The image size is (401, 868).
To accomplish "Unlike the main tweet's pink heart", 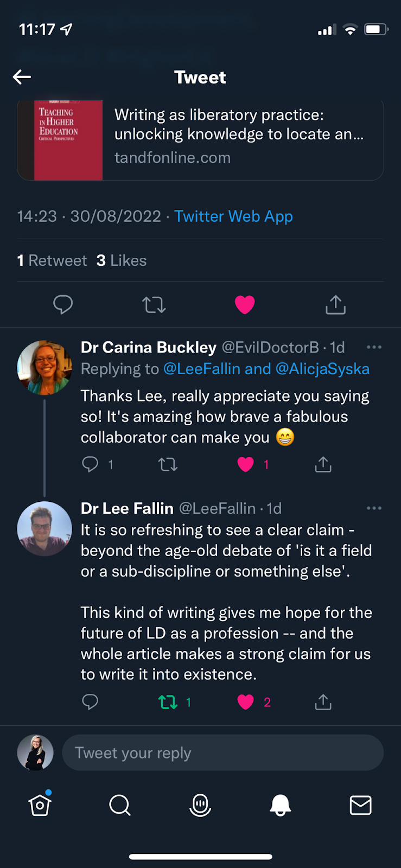I will click(x=245, y=305).
